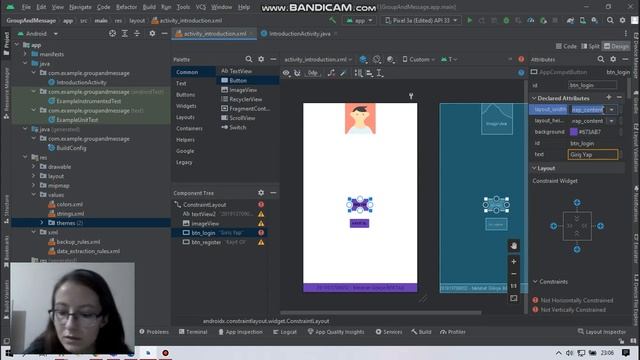This screenshot has width=640, height=360.
Task: Add top constraint in Constraint Widget
Action: coord(577,202)
